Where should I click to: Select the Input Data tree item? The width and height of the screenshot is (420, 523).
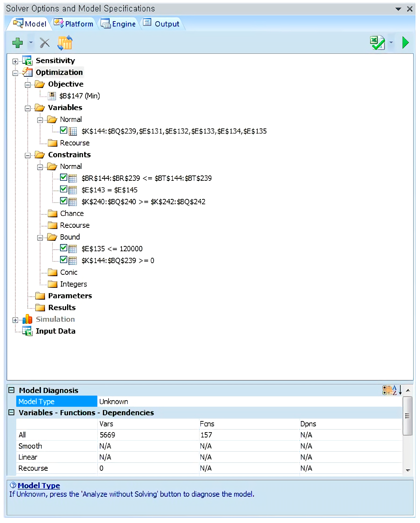click(x=55, y=331)
